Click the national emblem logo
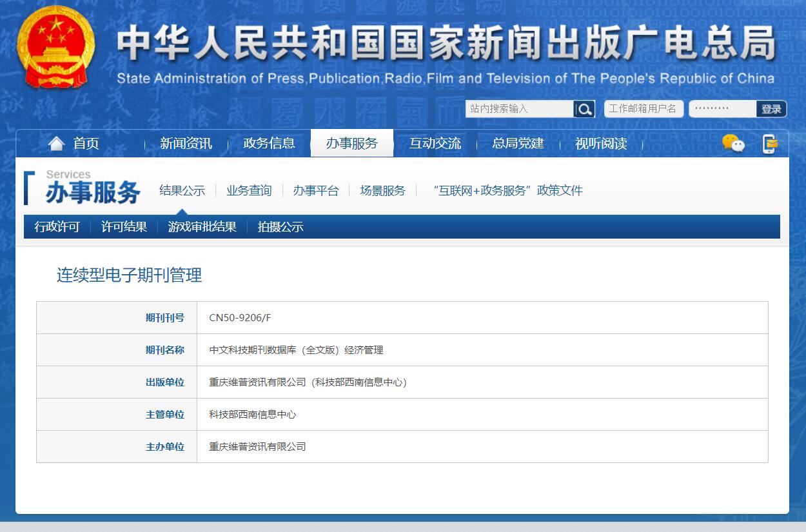The height and width of the screenshot is (532, 806). tap(55, 46)
